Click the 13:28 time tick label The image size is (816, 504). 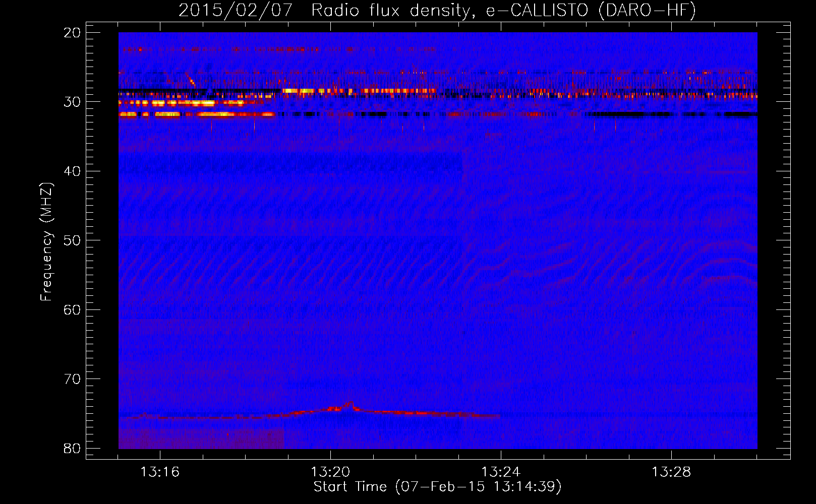click(671, 472)
